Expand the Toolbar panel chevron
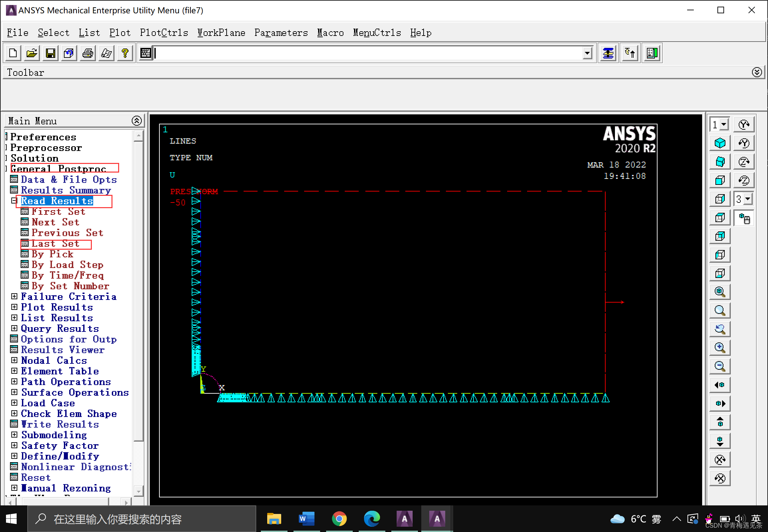The image size is (768, 532). click(757, 72)
